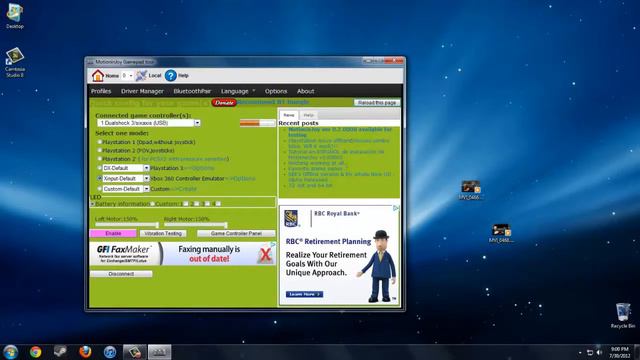Click the Reload this page button
Image resolution: width=640 pixels, height=360 pixels.
377,102
